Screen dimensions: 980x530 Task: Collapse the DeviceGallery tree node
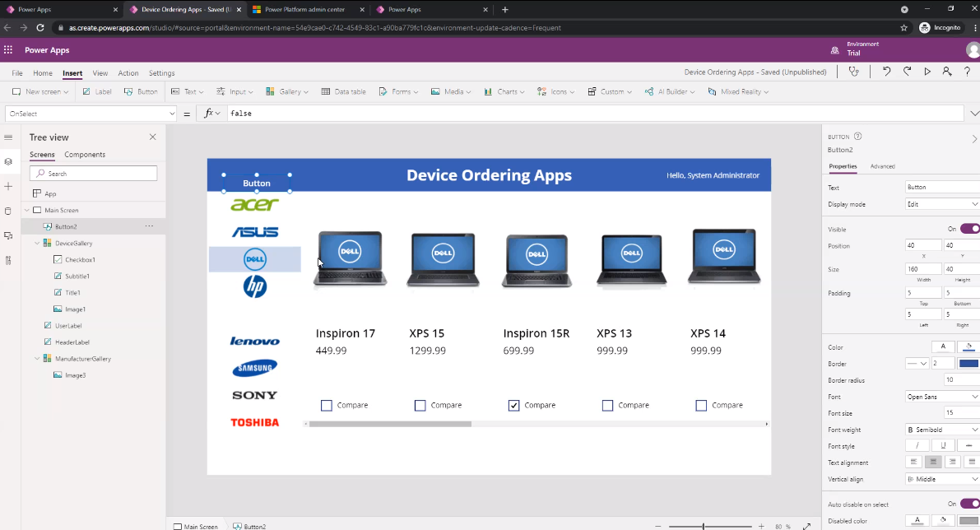click(x=37, y=243)
